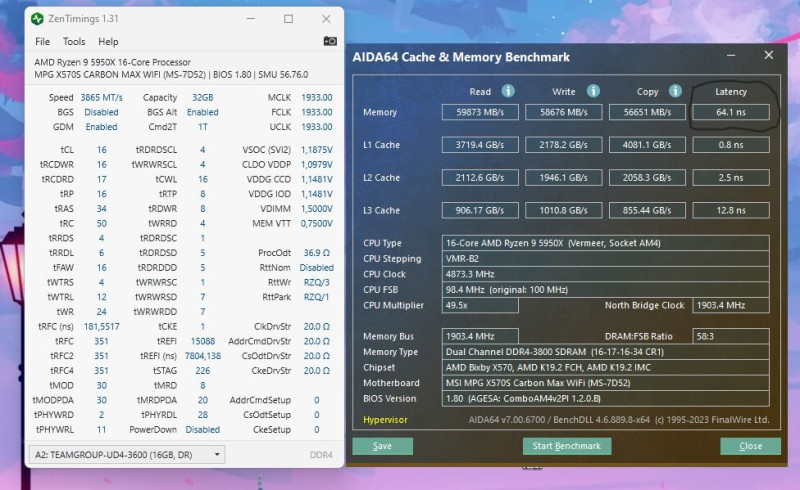Click the L1 Cache Write 2178.2 GB/s field
The width and height of the screenshot is (800, 490).
point(564,145)
